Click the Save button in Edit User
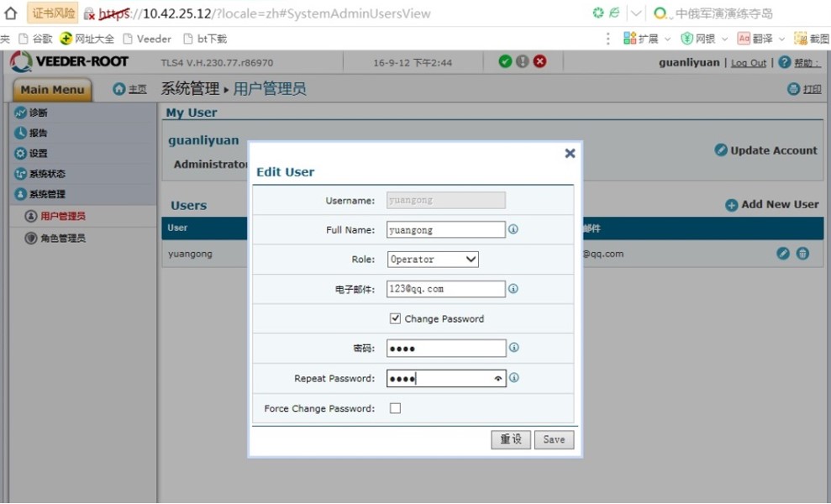Viewport: 831px width, 504px height. (x=554, y=439)
